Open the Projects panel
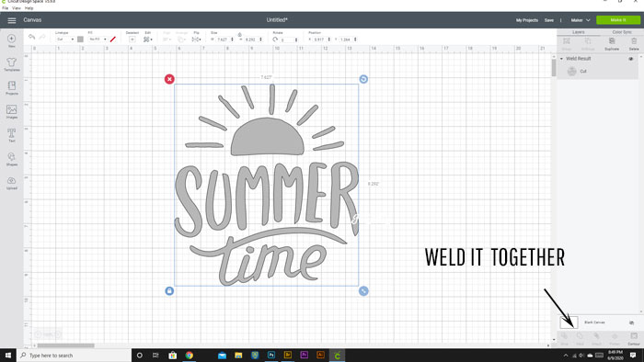The image size is (644, 362). pyautogui.click(x=11, y=87)
